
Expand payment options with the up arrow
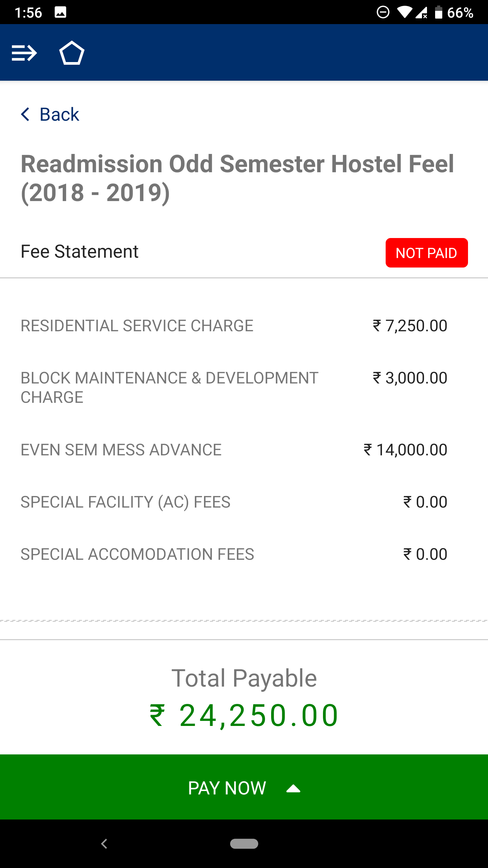pyautogui.click(x=293, y=789)
